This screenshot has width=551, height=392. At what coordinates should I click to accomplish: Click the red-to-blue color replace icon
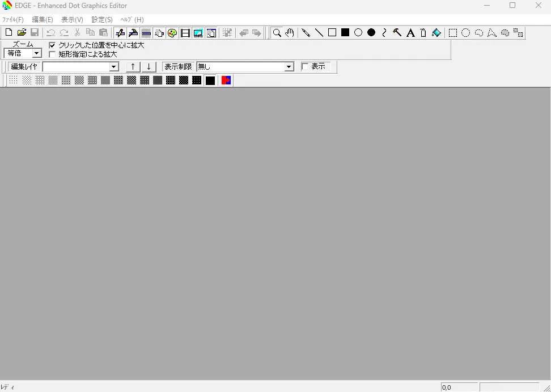point(226,80)
